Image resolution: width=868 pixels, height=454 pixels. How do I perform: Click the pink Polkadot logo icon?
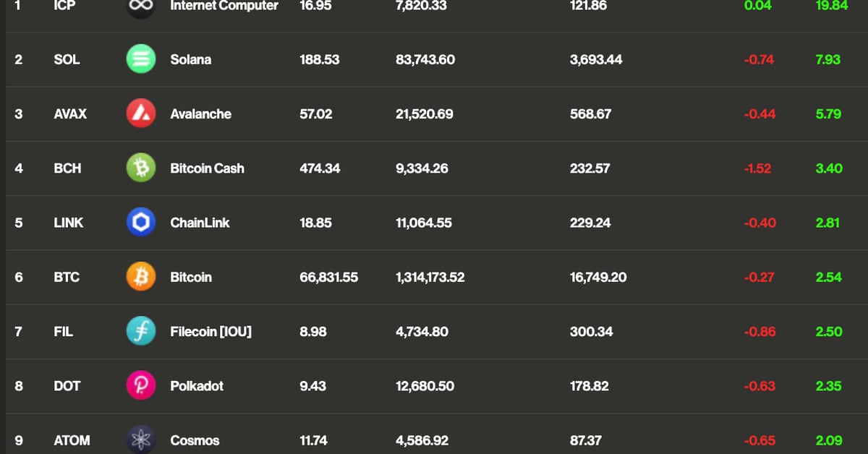[140, 386]
